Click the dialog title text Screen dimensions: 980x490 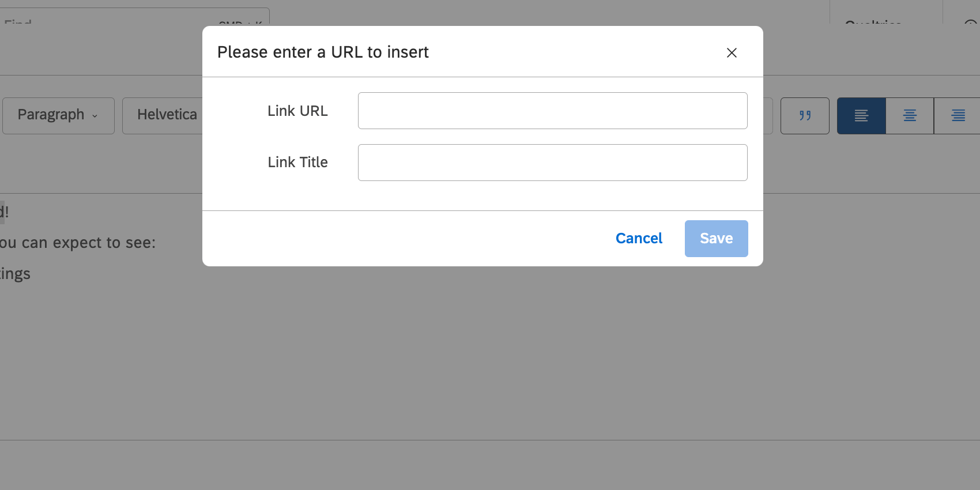tap(322, 52)
